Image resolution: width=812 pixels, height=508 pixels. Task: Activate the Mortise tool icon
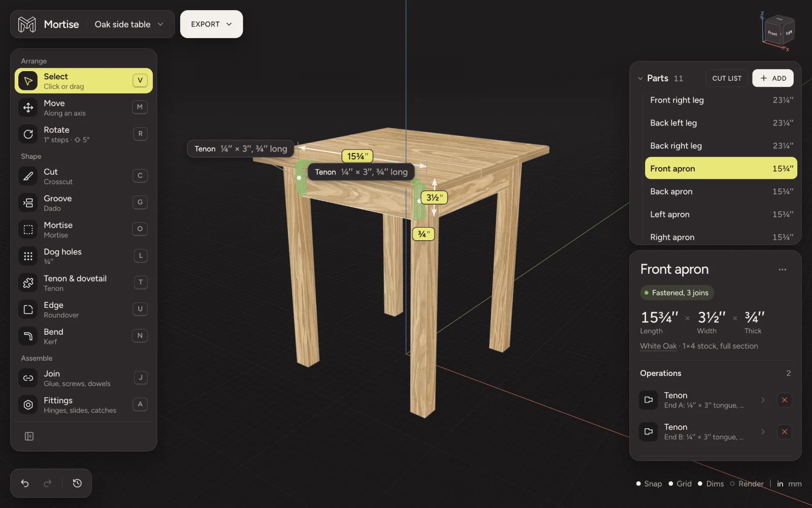(x=28, y=230)
